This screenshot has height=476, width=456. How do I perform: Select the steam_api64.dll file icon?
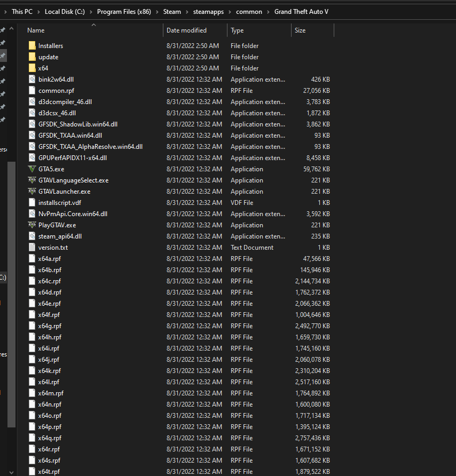coord(31,236)
